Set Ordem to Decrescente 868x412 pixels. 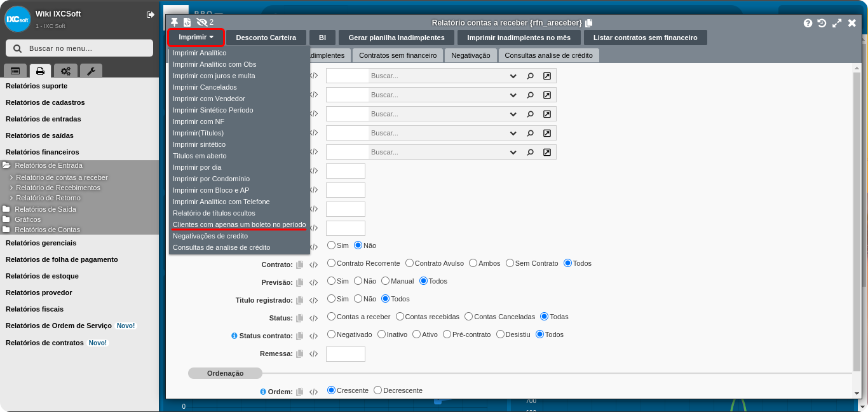click(x=377, y=390)
